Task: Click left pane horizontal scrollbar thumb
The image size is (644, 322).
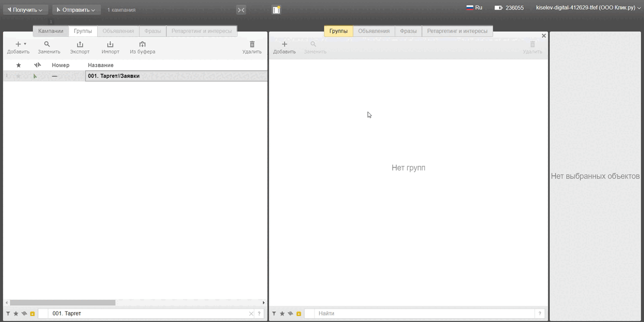Action: [x=62, y=303]
